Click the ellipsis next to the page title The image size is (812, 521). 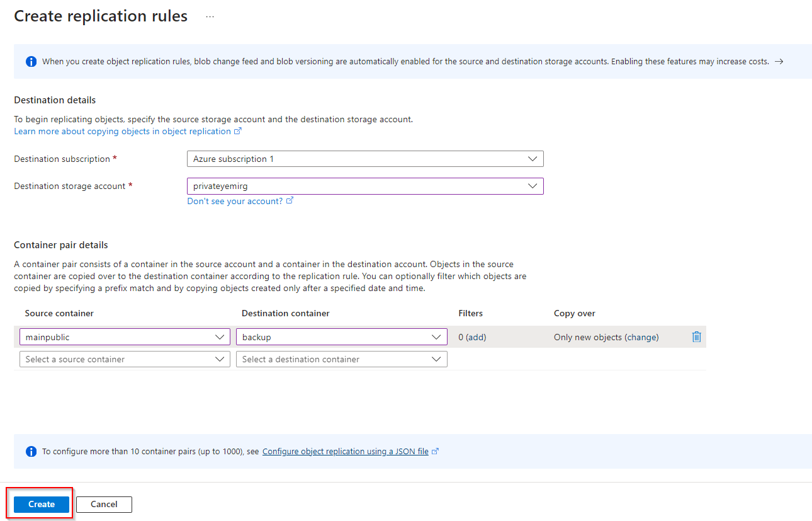[210, 17]
